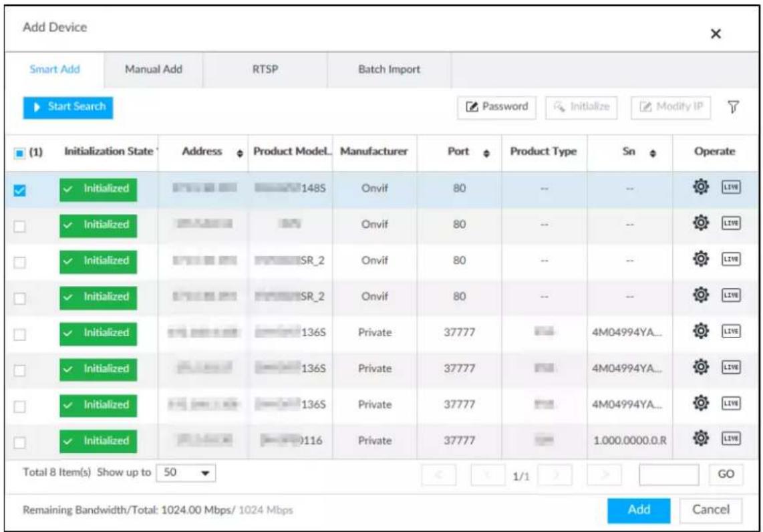Screen dimensions: 763x532
Task: Jump to the first page arrow
Action: (439, 475)
